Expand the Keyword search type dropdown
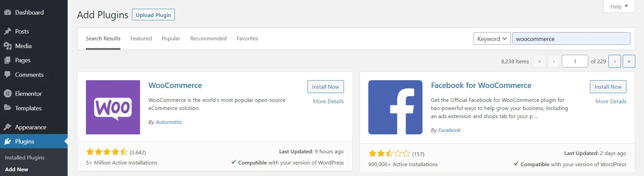Viewport: 644px width, 176px height. [492, 39]
